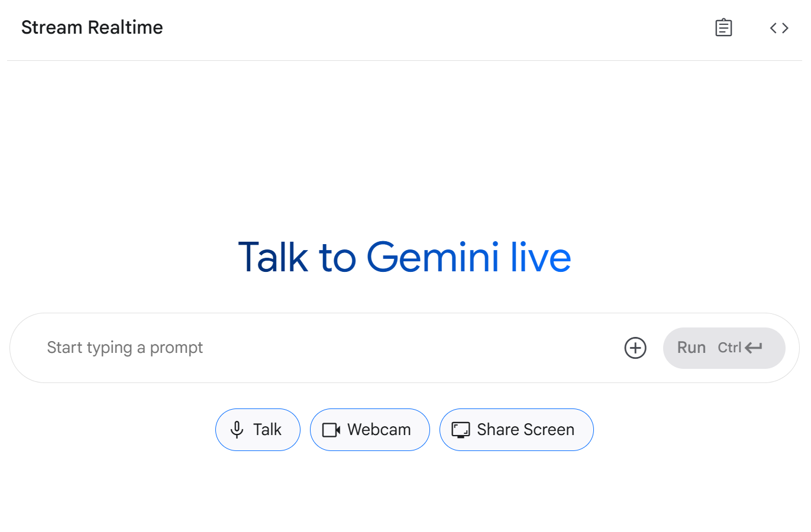Click the word "Realtime" in the header
Viewport: 811px width, 532px height.
tap(125, 28)
